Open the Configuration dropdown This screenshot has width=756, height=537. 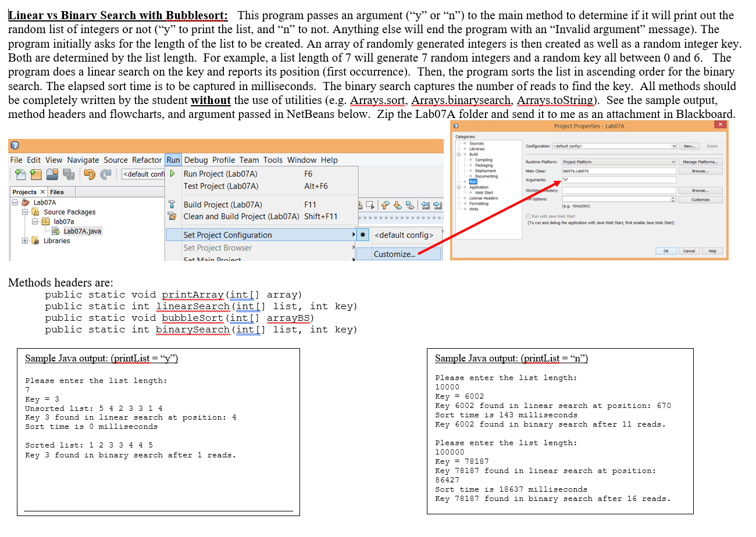coord(674,146)
